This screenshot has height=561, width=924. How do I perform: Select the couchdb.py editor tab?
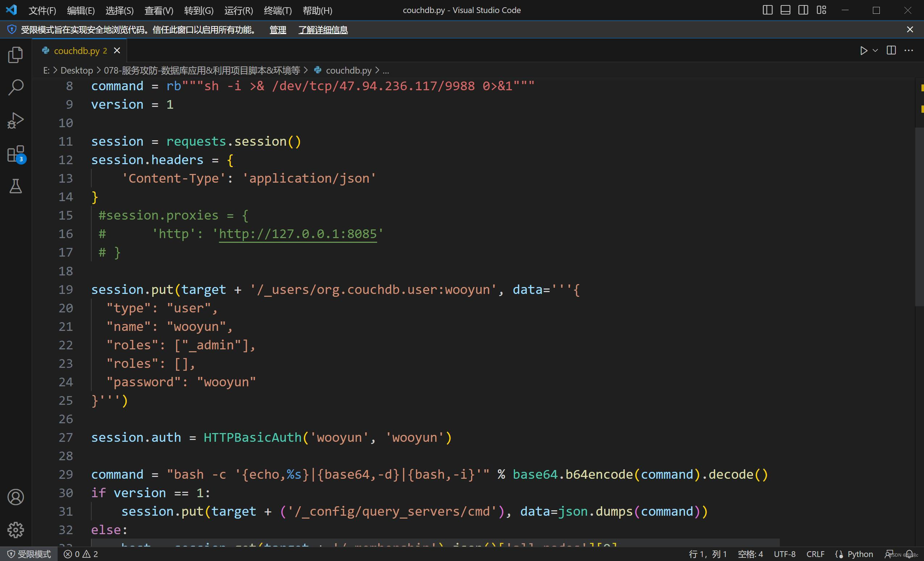coord(76,51)
